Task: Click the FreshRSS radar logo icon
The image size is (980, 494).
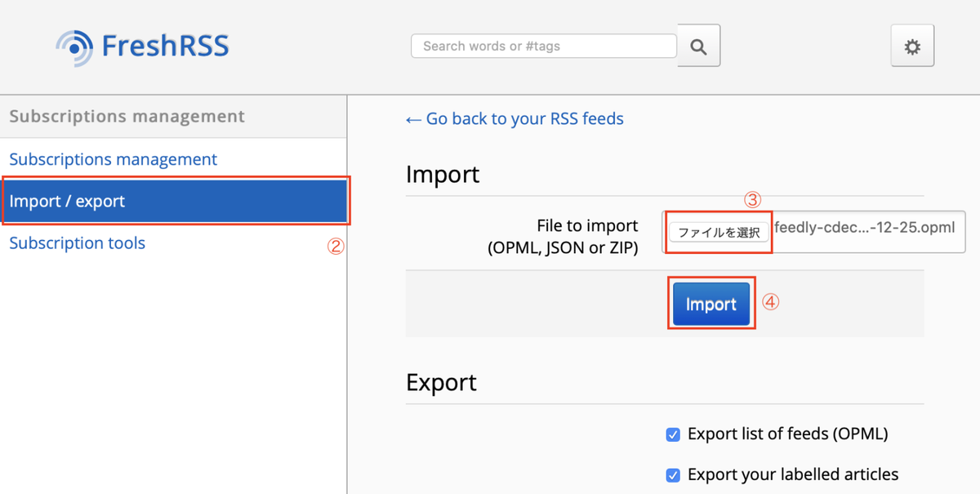Action: [x=74, y=47]
